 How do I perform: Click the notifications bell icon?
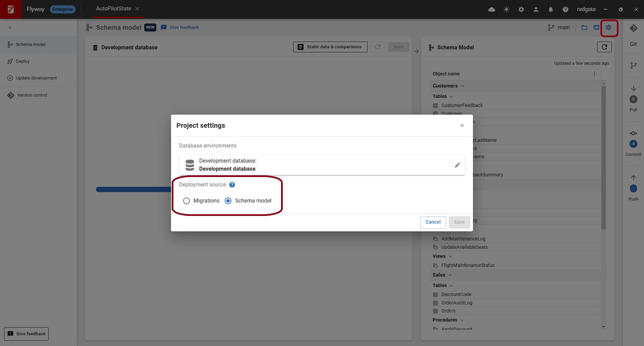[550, 9]
